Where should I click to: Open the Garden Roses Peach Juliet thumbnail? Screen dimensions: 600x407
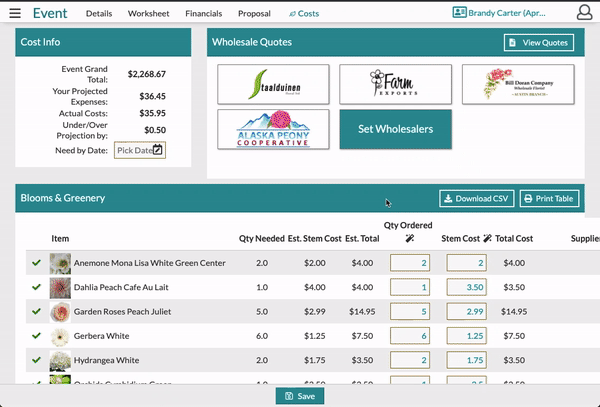[60, 312]
